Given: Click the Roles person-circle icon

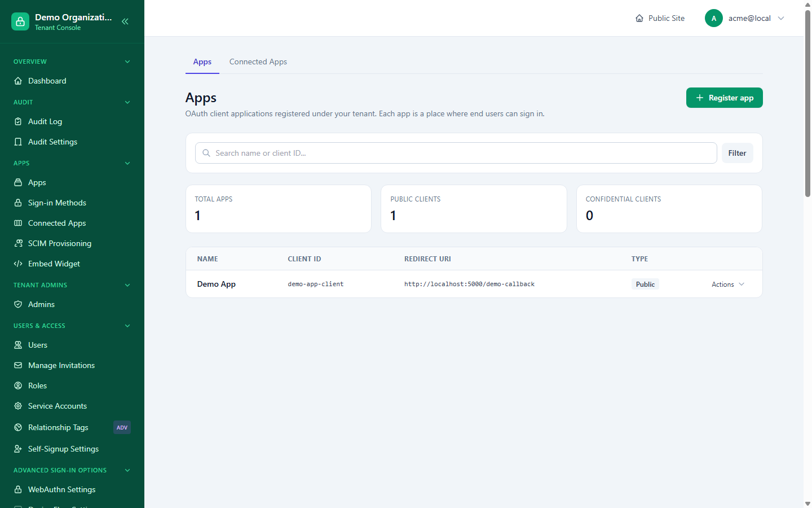Looking at the screenshot, I should click(18, 386).
